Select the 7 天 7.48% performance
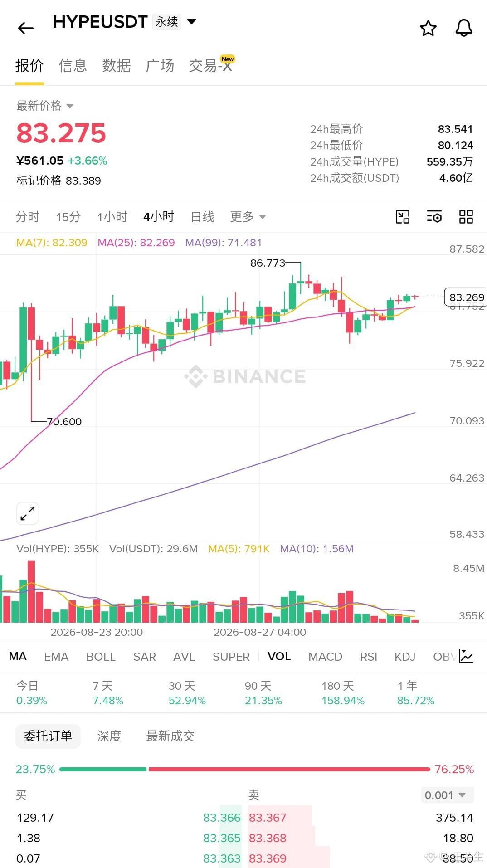The height and width of the screenshot is (868, 487). point(108,693)
